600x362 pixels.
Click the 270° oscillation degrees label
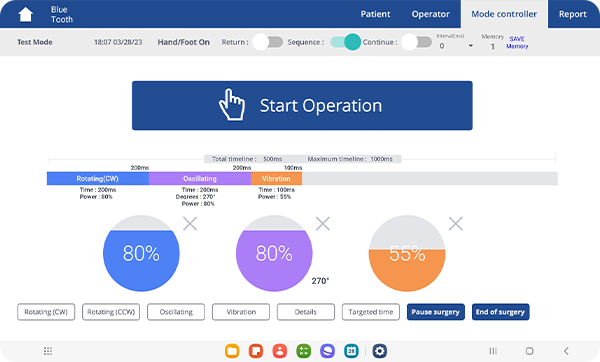(x=320, y=281)
